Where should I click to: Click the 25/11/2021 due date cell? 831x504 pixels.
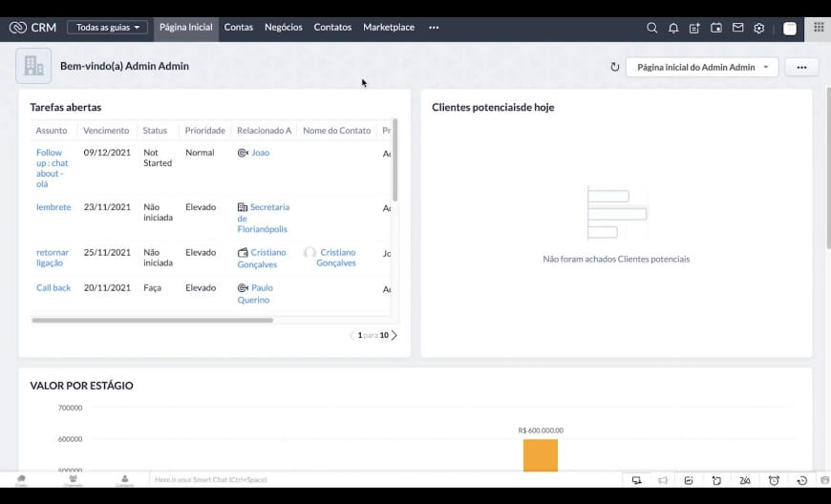point(107,253)
